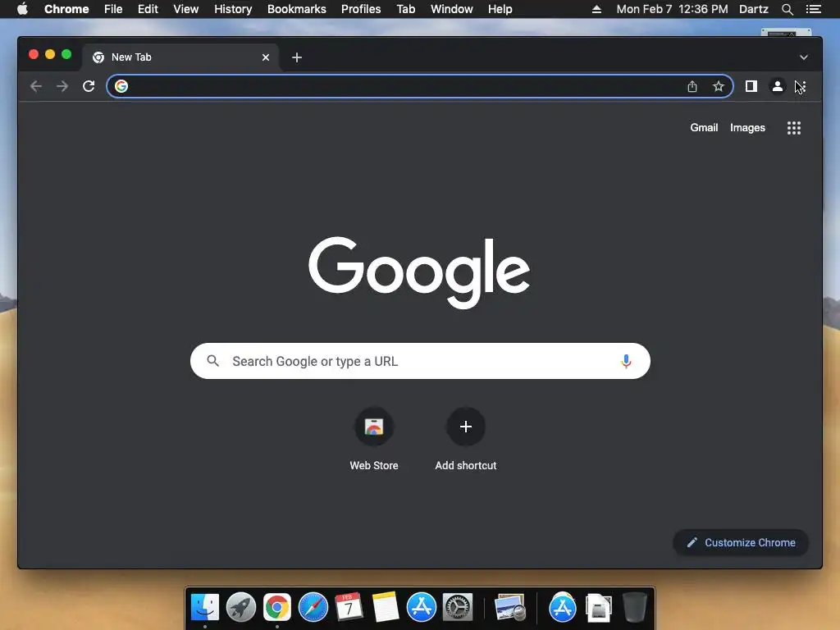Open the Profiles menu

click(x=361, y=9)
